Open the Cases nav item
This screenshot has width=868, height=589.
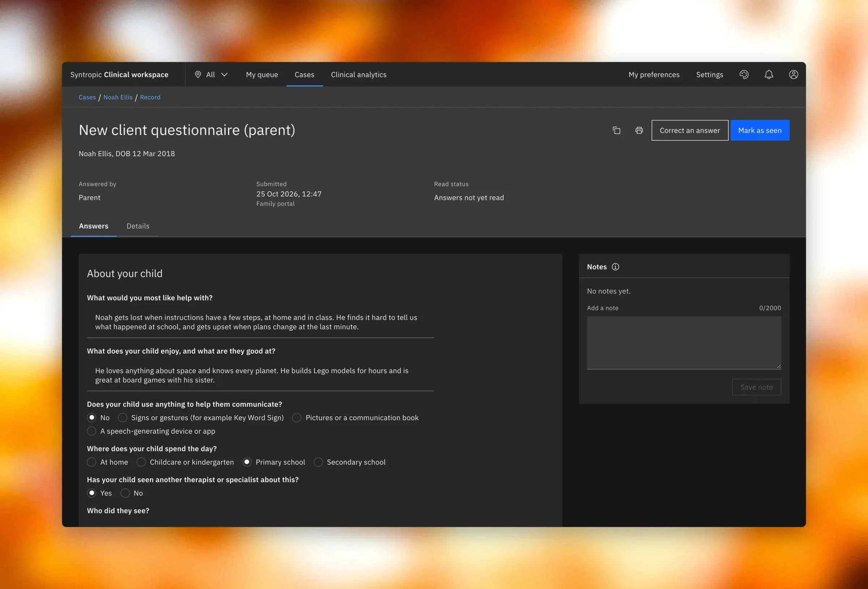point(305,75)
